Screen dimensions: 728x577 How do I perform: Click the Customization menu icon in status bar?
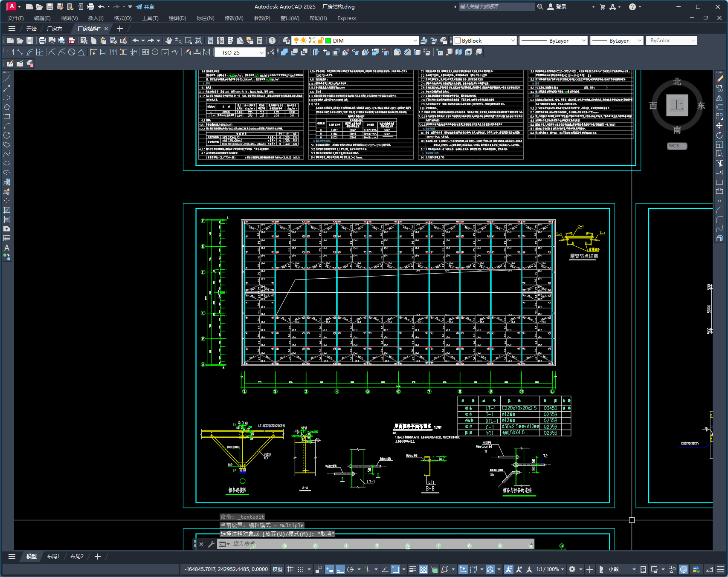pyautogui.click(x=720, y=569)
